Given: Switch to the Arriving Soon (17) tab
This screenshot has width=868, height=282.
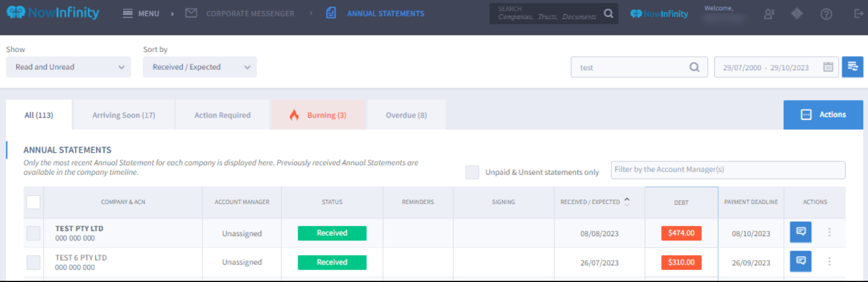Looking at the screenshot, I should pos(123,115).
